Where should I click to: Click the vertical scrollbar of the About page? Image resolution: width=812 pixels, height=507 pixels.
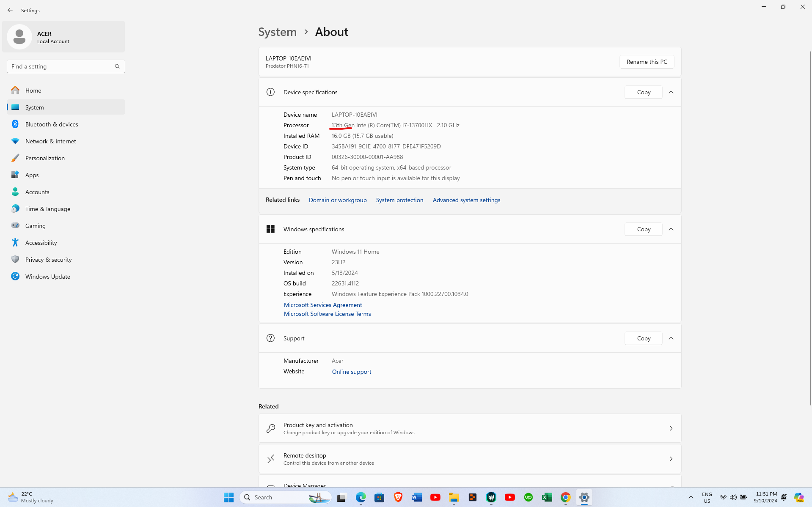coord(810,228)
